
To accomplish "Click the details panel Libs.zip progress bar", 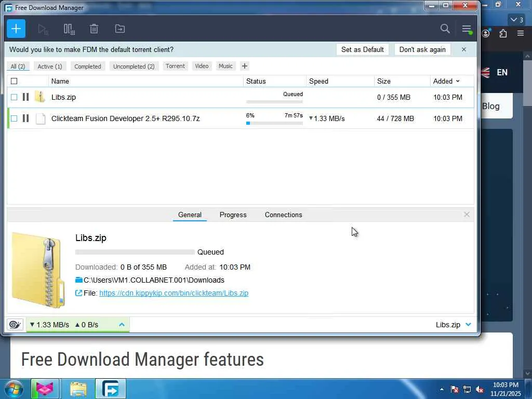I will 135,252.
